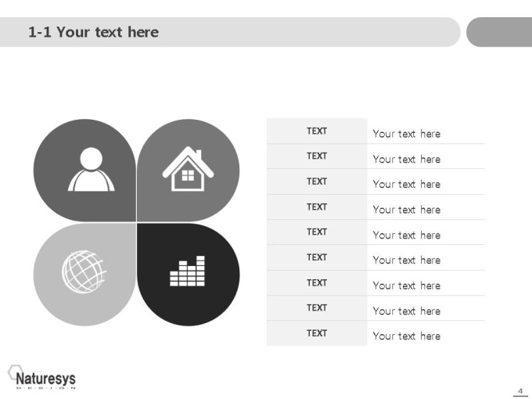Click the white person silhouette icon
This screenshot has height=399, width=532.
pos(91,169)
